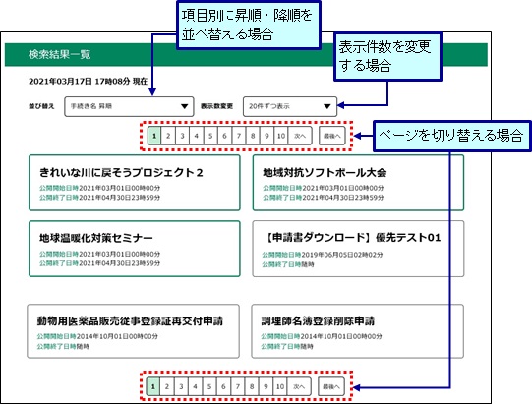Image resolution: width=532 pixels, height=404 pixels.
Task: Go to page 3 in bottom pagination
Action: [181, 386]
